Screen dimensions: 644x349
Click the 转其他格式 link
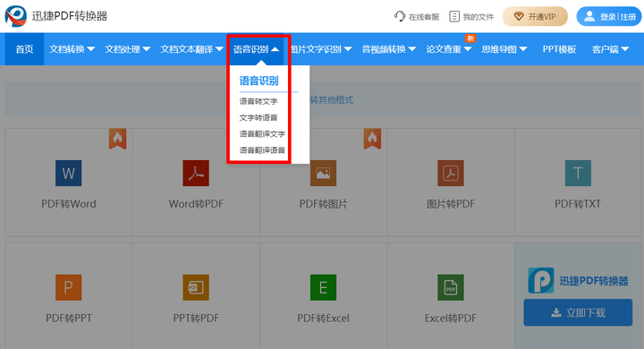coord(332,100)
